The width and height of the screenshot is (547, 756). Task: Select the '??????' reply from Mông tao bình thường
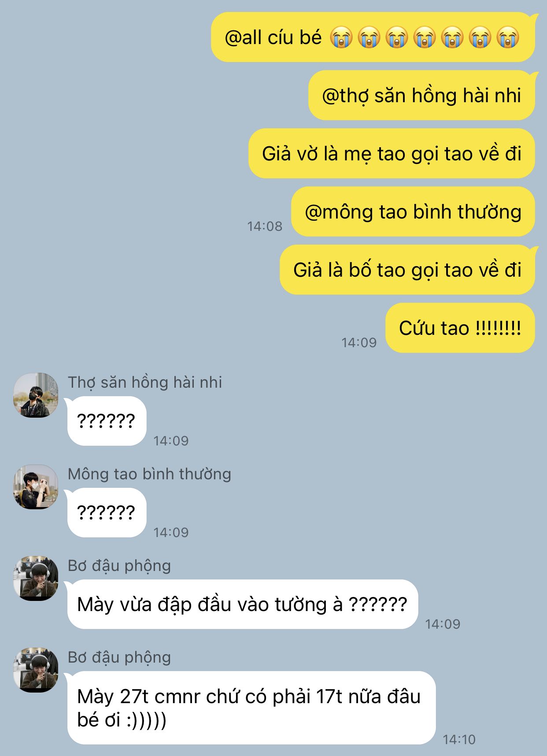pos(106,513)
